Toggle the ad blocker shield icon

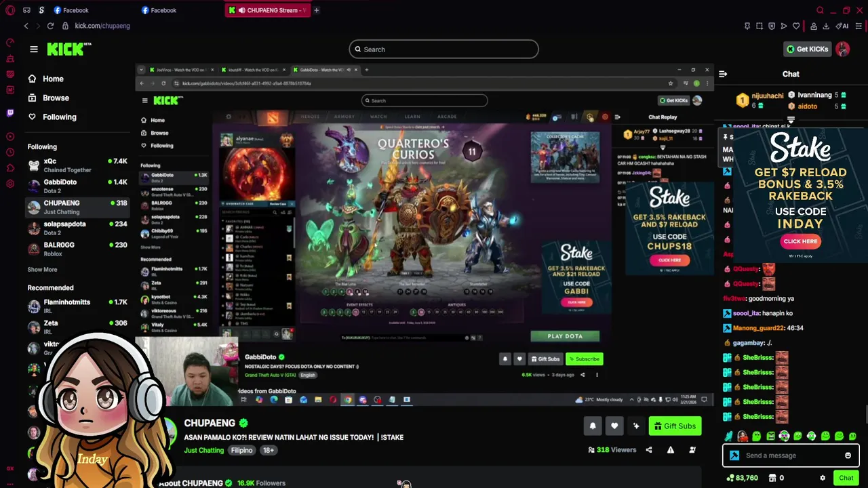coord(772,26)
